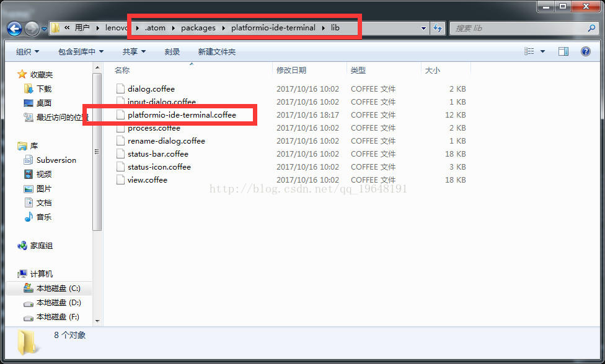Expand the arrow after packages breadcrumb
The height and width of the screenshot is (364, 605).
(224, 28)
